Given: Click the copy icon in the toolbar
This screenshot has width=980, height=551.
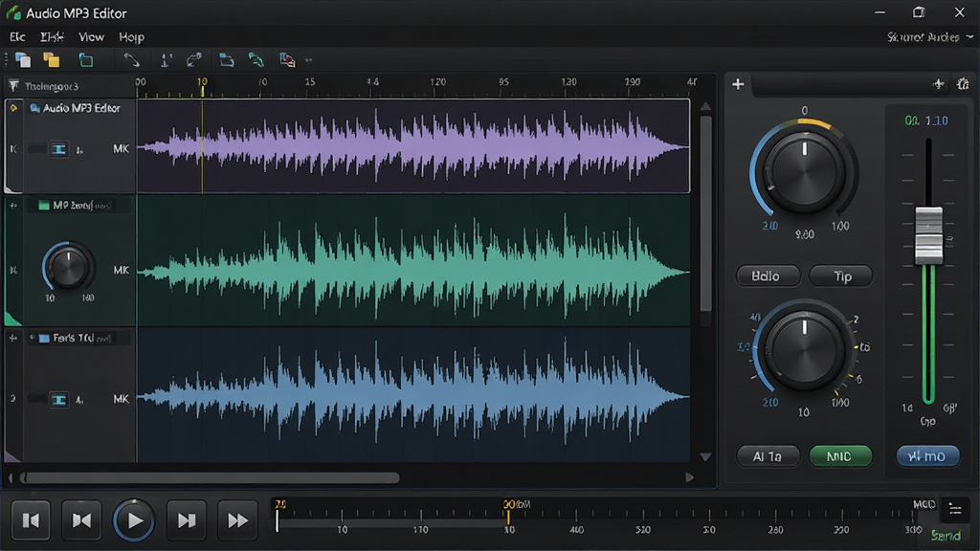Looking at the screenshot, I should tap(23, 60).
